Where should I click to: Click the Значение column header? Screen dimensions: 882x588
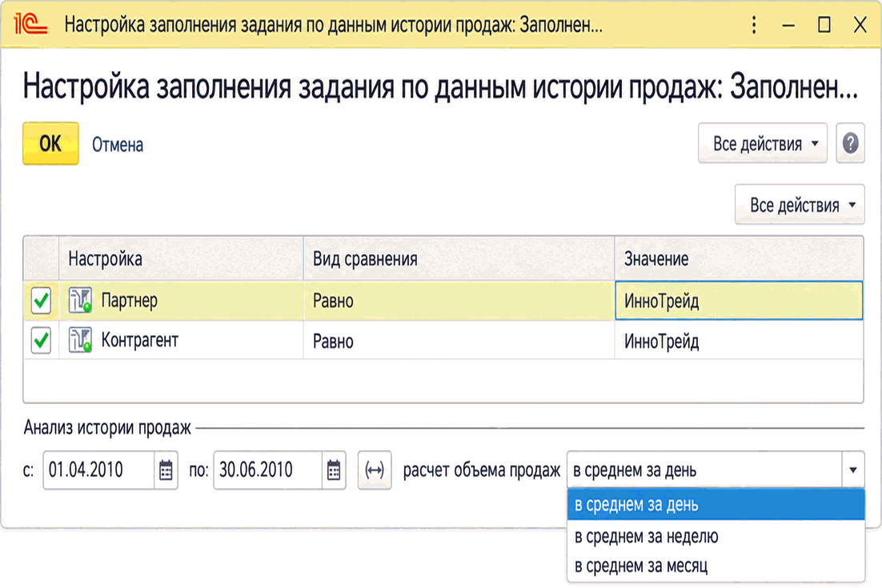pyautogui.click(x=739, y=258)
